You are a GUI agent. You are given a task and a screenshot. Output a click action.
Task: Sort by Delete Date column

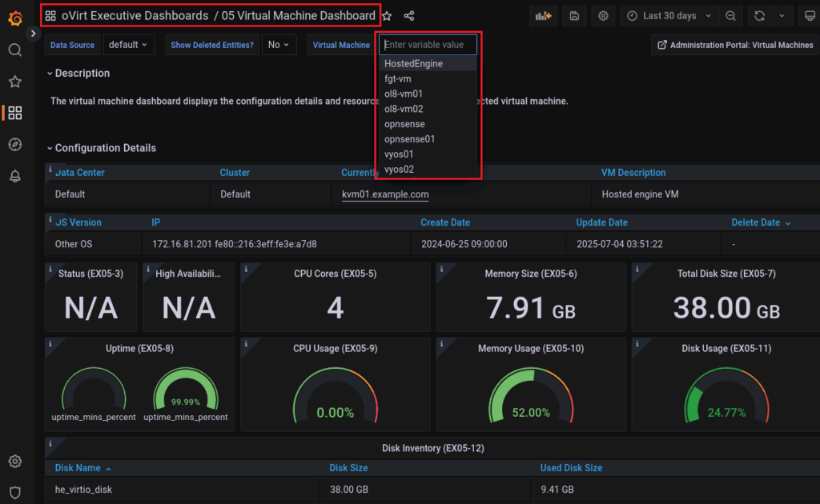click(761, 222)
